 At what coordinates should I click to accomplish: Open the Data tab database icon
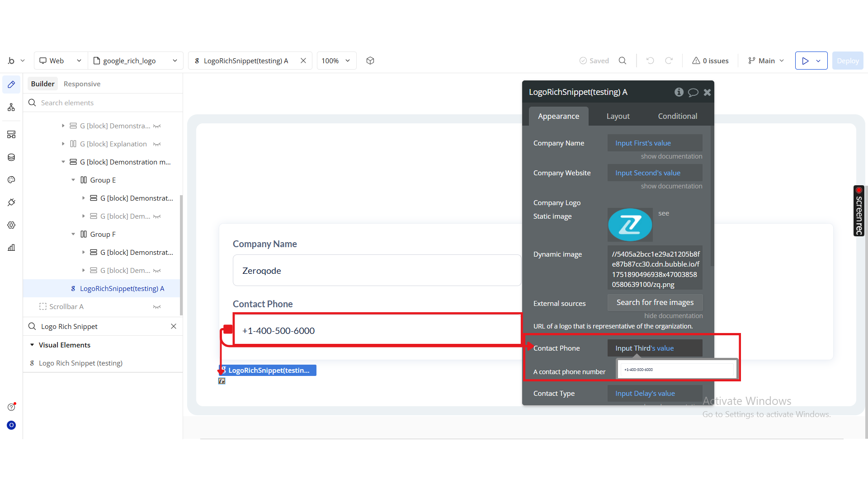[11, 157]
